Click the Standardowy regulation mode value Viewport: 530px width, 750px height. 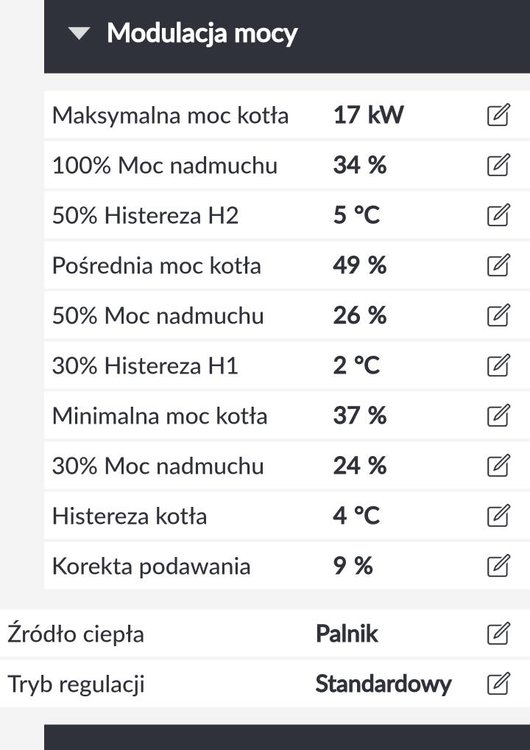point(383,684)
